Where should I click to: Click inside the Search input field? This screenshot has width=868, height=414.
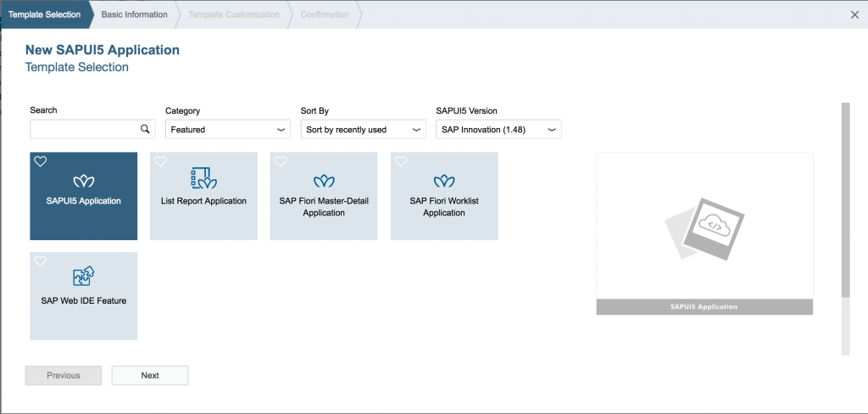[85, 130]
